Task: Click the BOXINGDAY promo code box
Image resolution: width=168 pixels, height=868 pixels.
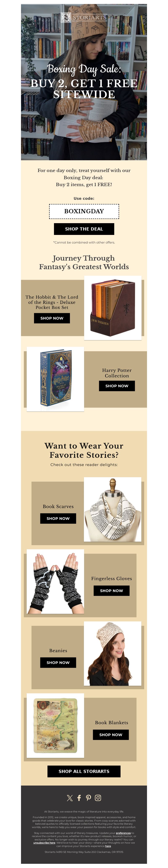Action: point(84,211)
